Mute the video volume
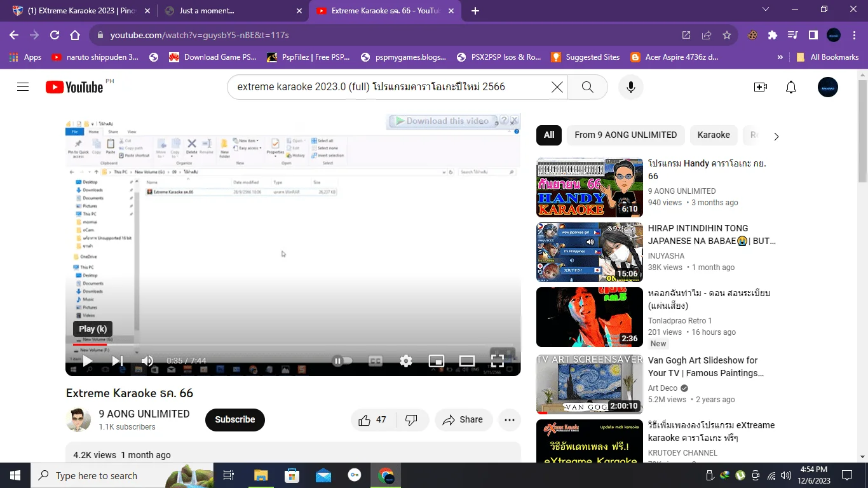 [x=147, y=361]
